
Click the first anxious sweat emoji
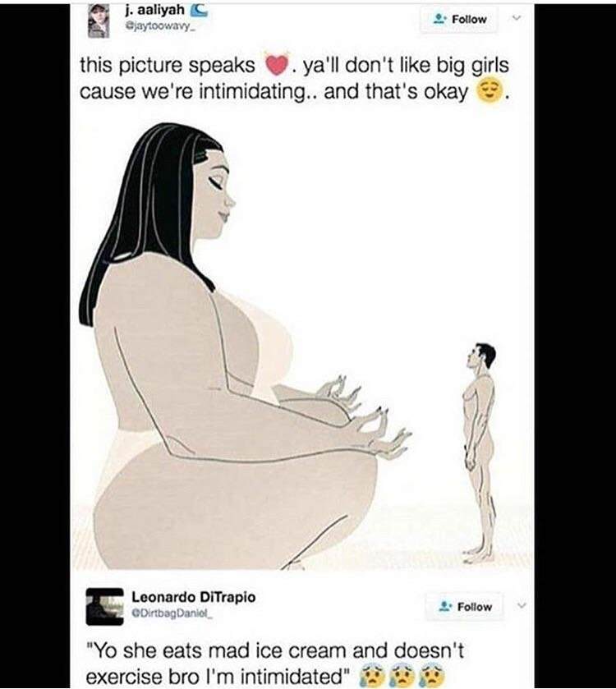click(x=372, y=675)
